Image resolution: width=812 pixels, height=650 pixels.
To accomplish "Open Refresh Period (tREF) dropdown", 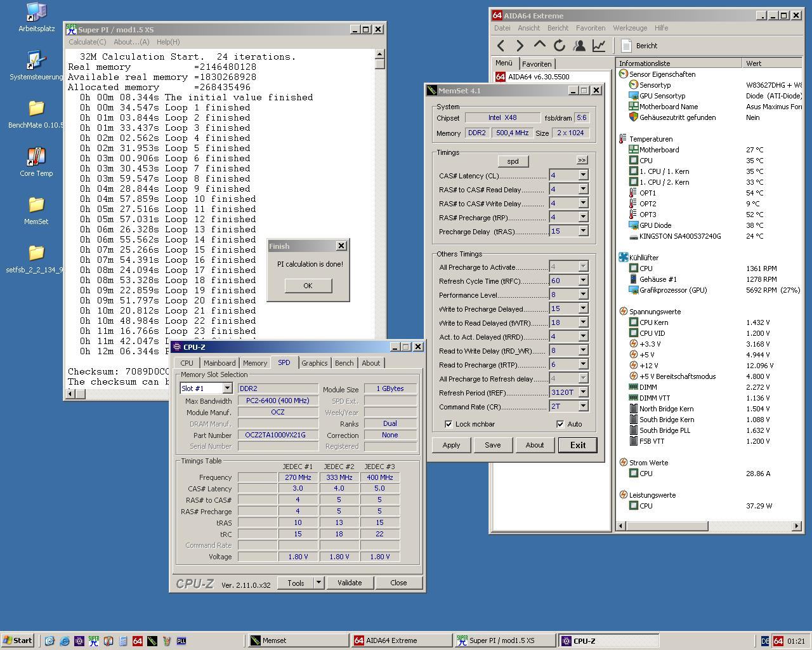I will [582, 392].
